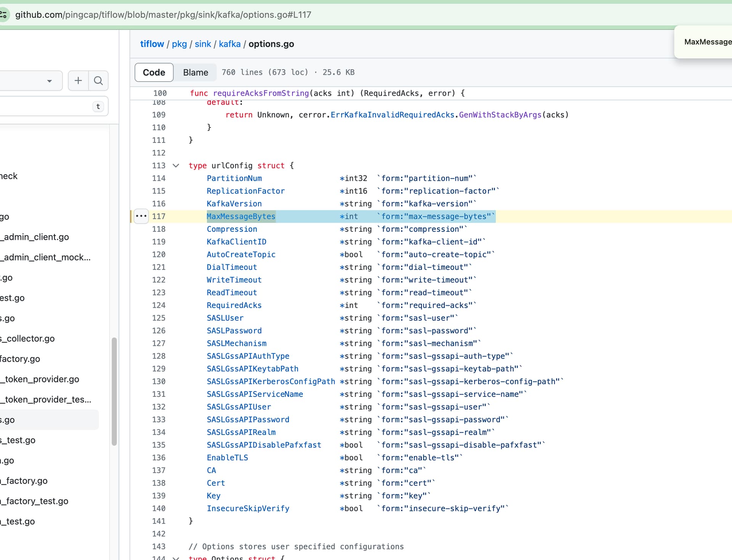Click PartitionNum field name
The width and height of the screenshot is (732, 560).
point(234,178)
